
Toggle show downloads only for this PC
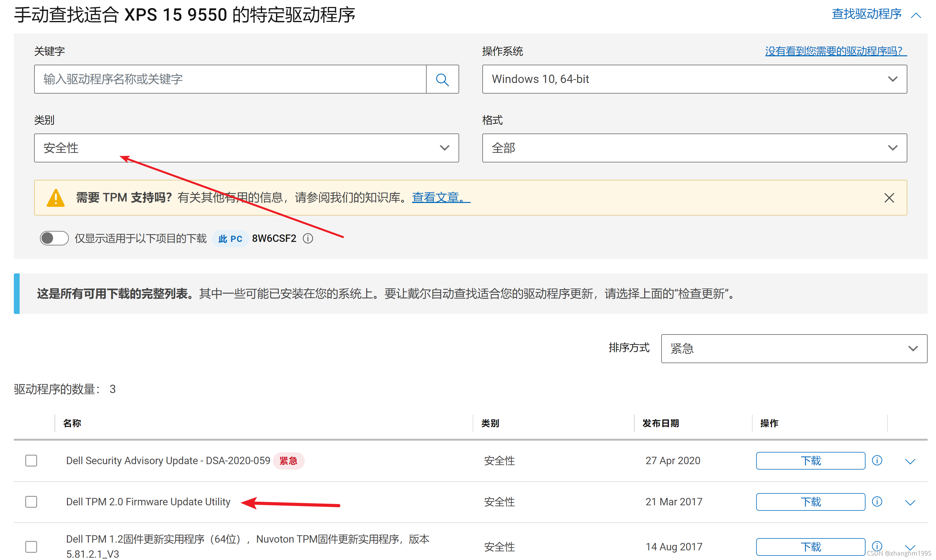pyautogui.click(x=54, y=238)
